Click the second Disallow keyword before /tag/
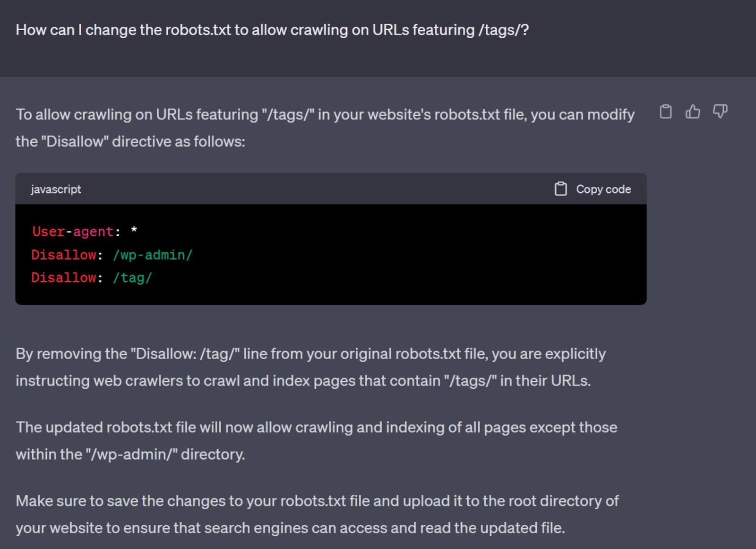 (x=64, y=278)
